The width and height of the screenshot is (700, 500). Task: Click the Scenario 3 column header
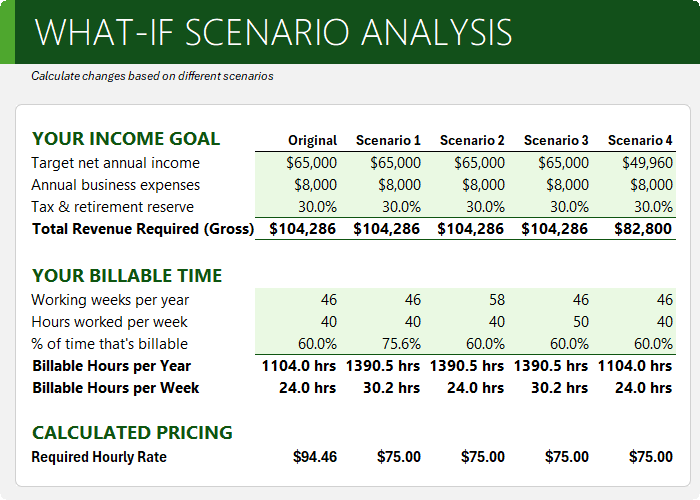pos(556,141)
